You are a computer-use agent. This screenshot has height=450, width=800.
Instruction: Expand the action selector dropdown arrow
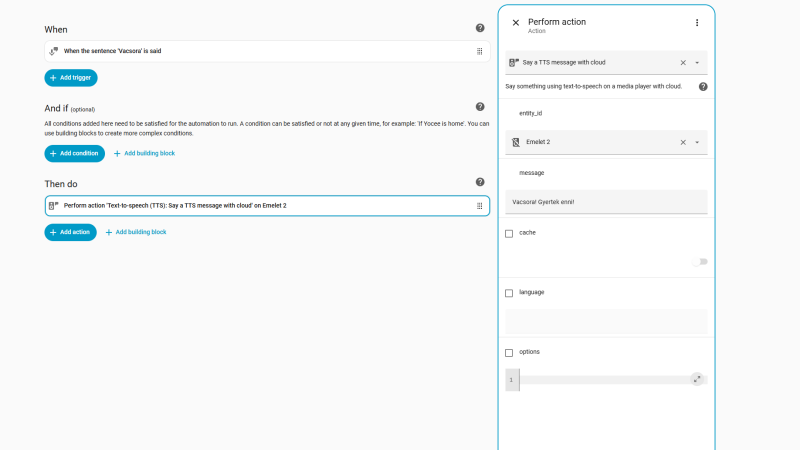click(697, 63)
